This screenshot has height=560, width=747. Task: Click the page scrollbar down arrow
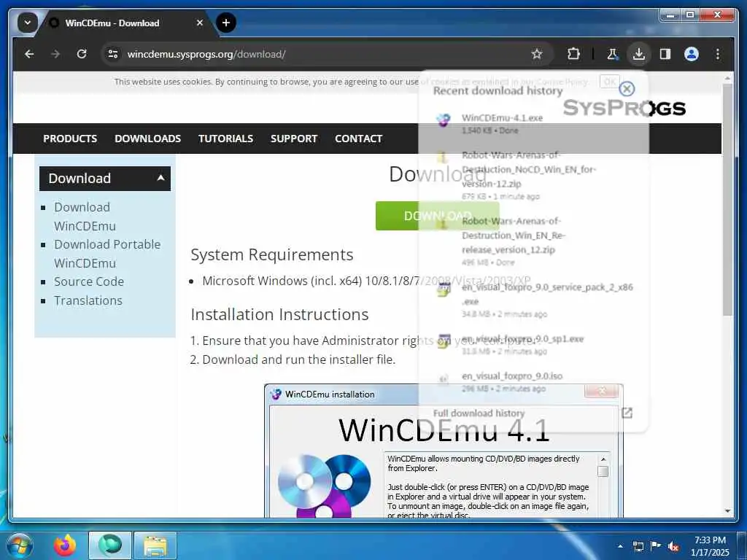pyautogui.click(x=727, y=511)
